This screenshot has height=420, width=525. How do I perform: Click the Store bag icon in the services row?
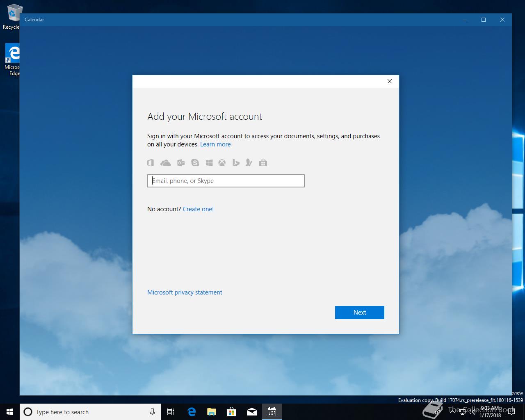click(263, 163)
